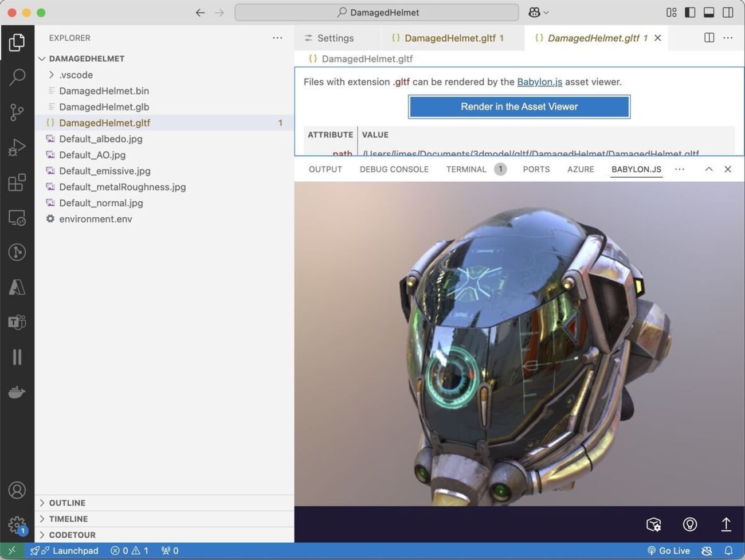Open the Source Control view

pyautogui.click(x=17, y=112)
